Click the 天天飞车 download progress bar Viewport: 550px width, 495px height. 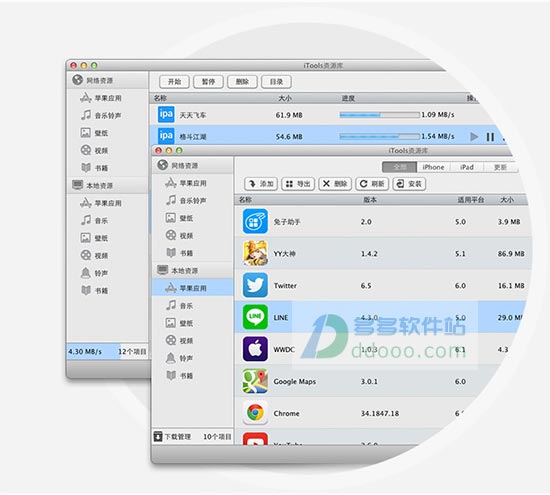380,115
